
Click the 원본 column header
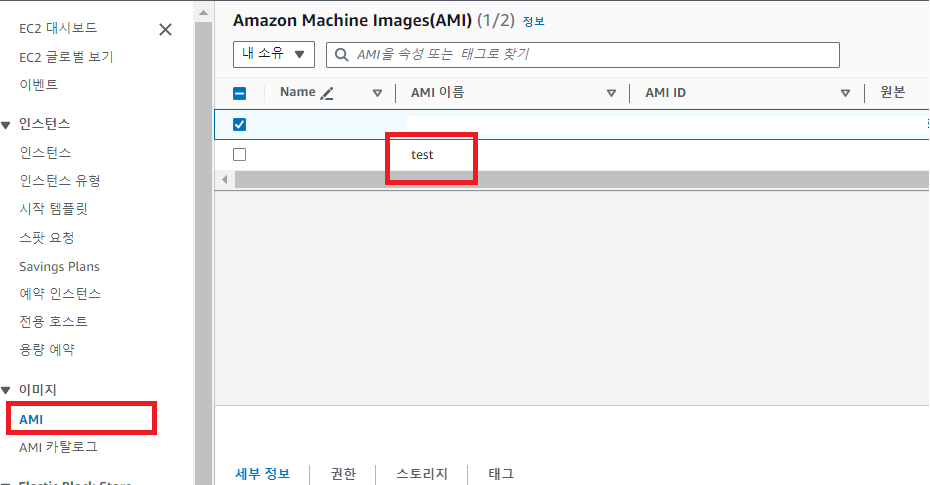(893, 92)
